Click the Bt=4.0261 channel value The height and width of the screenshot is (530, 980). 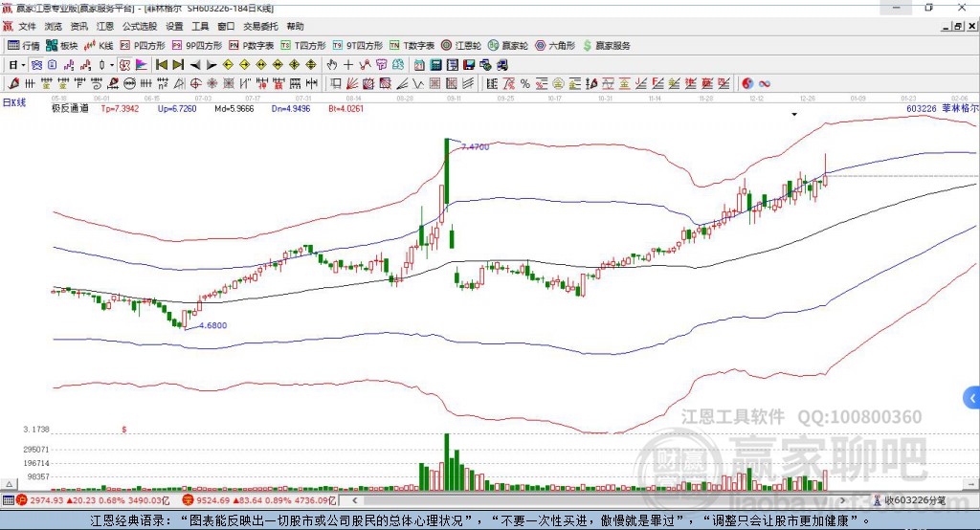point(345,109)
